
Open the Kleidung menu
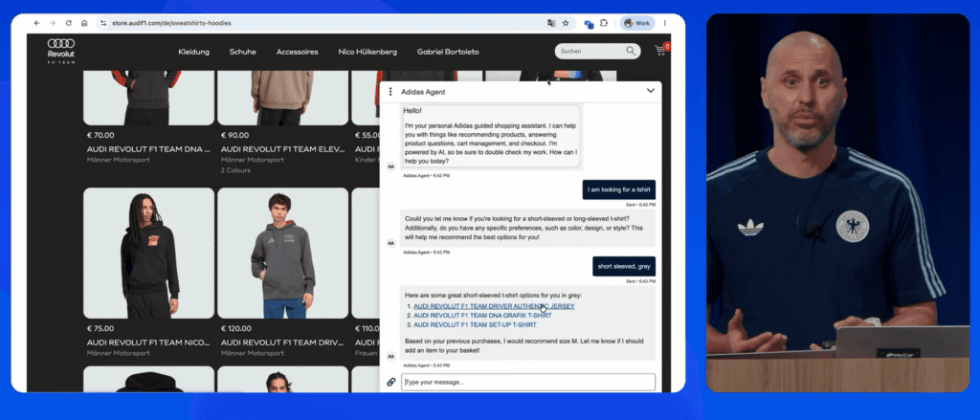click(193, 52)
